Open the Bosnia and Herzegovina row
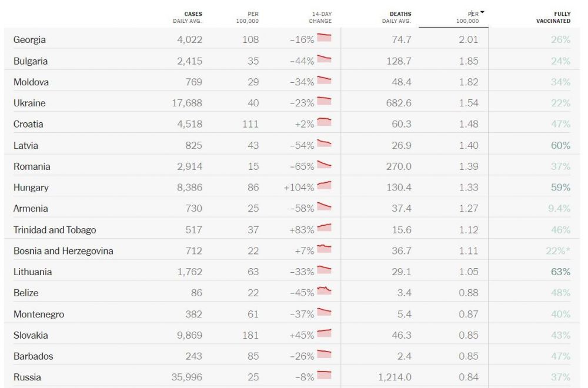The width and height of the screenshot is (588, 388). point(64,251)
